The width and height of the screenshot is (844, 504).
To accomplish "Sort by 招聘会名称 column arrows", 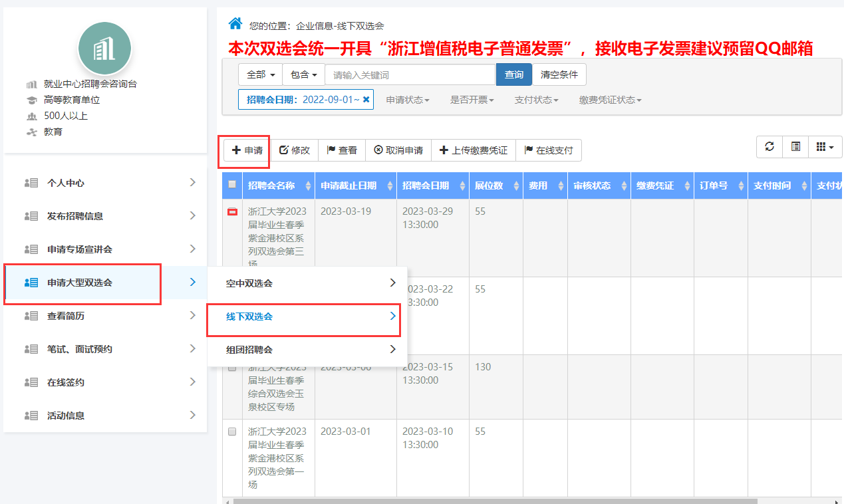I will 308,186.
